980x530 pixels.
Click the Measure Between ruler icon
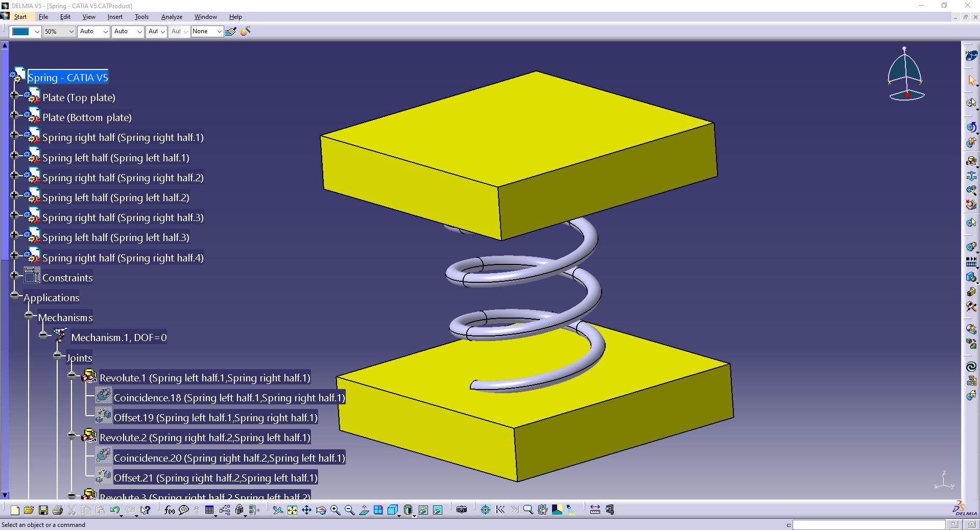click(x=595, y=510)
